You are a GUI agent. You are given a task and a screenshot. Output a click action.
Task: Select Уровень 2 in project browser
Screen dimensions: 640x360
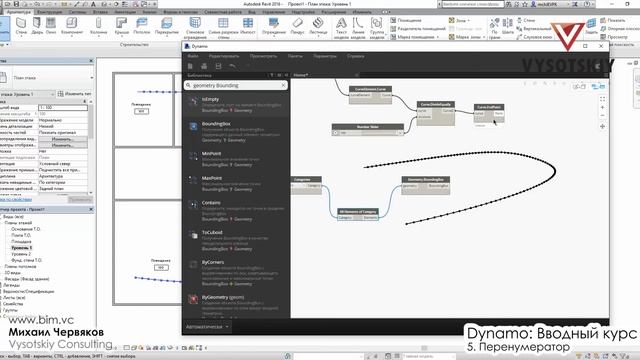[21, 254]
